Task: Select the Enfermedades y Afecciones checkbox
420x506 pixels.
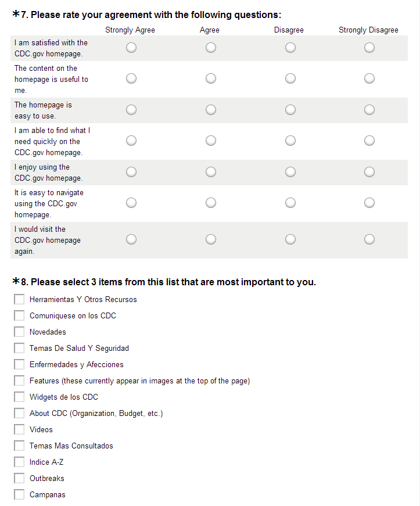Action: (20, 365)
